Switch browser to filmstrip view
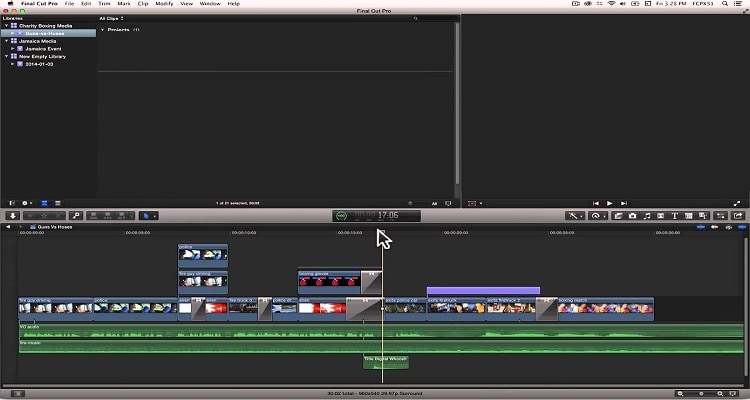Screen dimensions: 750x400 (44, 203)
